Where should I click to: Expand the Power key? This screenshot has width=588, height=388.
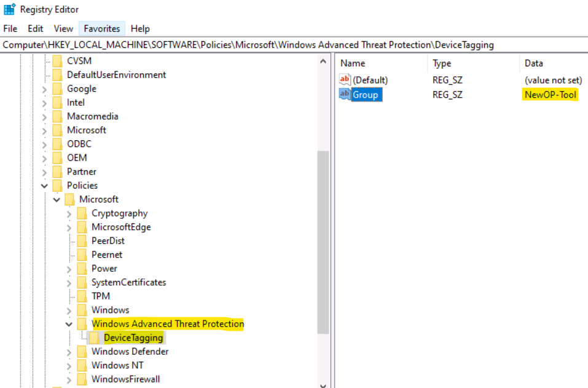[x=69, y=269]
